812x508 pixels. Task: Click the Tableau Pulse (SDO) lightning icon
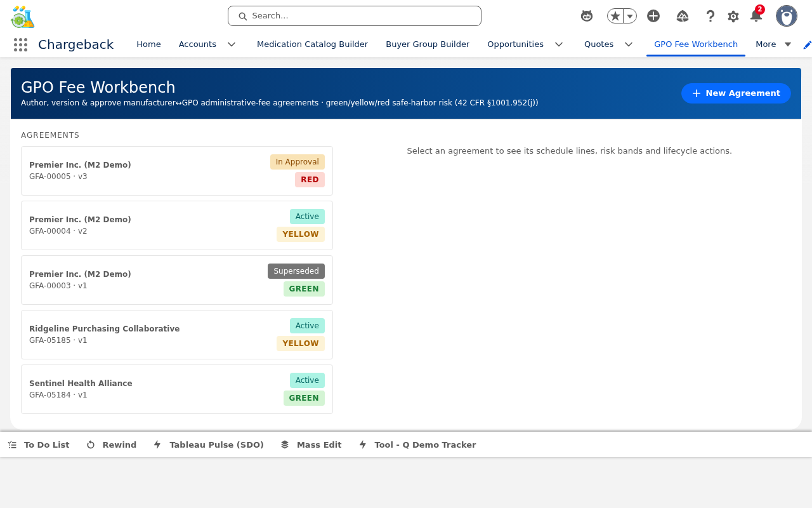[x=157, y=445]
